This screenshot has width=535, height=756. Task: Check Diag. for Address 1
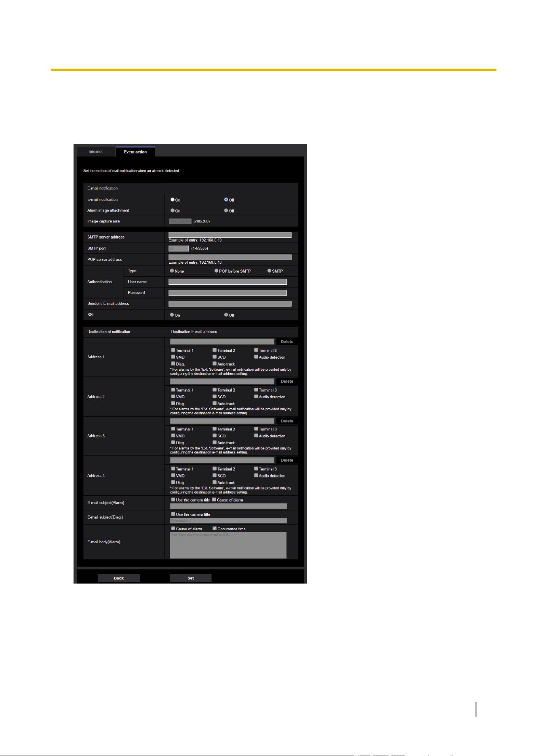[173, 364]
